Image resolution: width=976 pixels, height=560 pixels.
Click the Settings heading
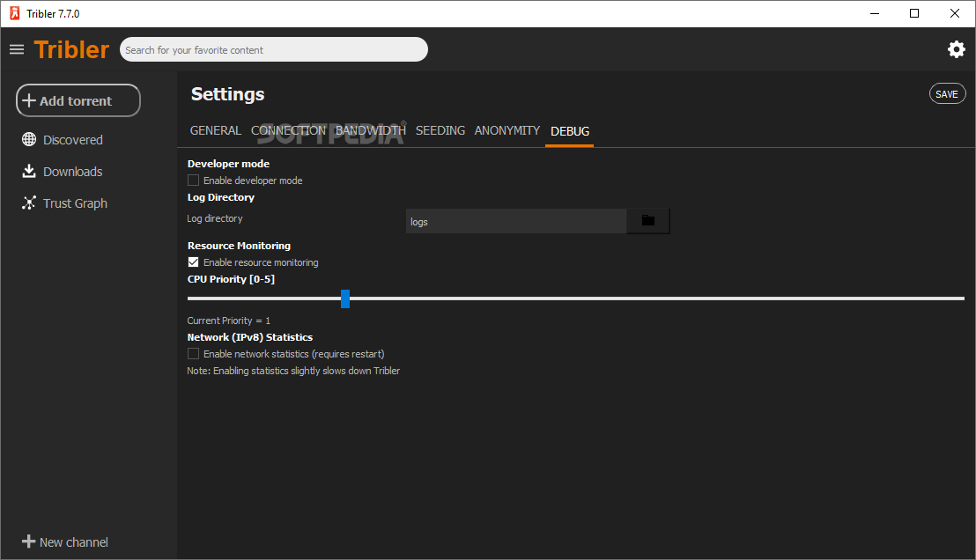(x=228, y=94)
